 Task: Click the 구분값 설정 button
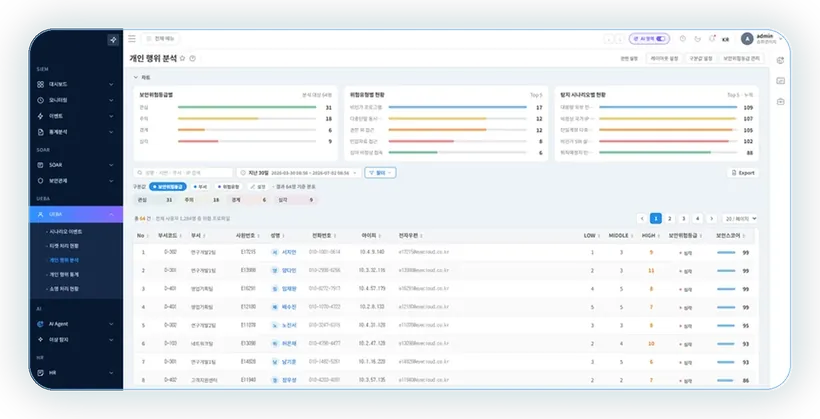coord(701,59)
